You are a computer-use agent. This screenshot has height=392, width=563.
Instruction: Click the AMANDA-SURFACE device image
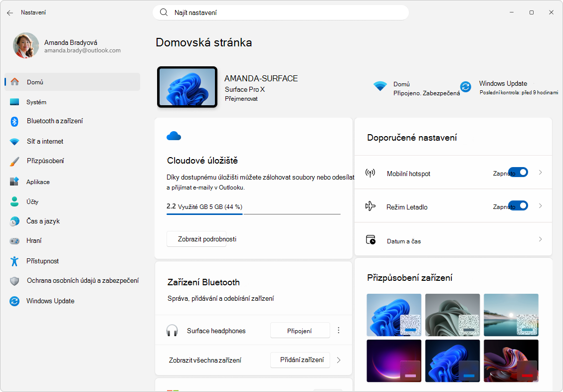pos(187,87)
